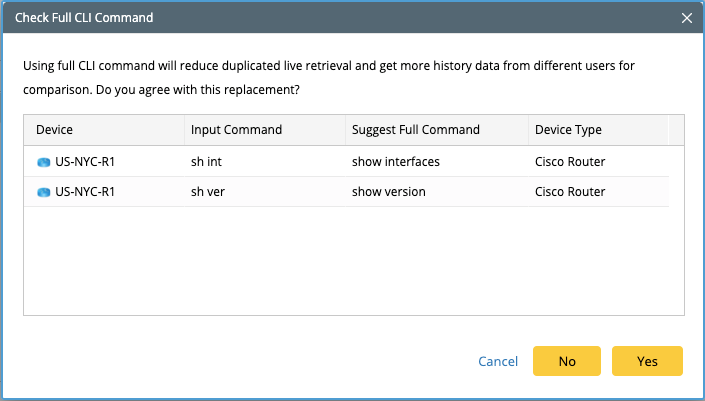Click the No button to decline
This screenshot has height=401, width=705.
[567, 361]
